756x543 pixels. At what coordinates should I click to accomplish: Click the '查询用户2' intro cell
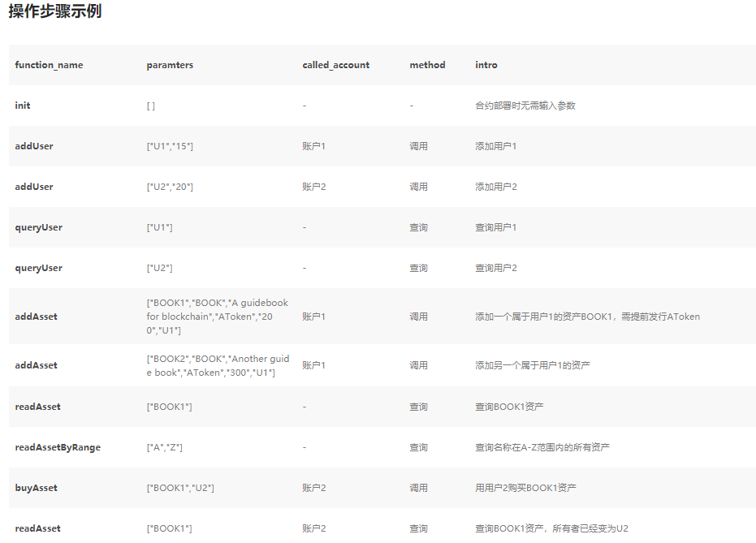tap(495, 268)
